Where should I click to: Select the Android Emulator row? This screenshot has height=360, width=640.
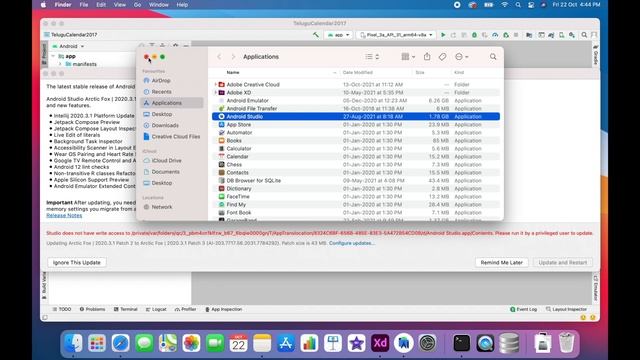(356, 100)
